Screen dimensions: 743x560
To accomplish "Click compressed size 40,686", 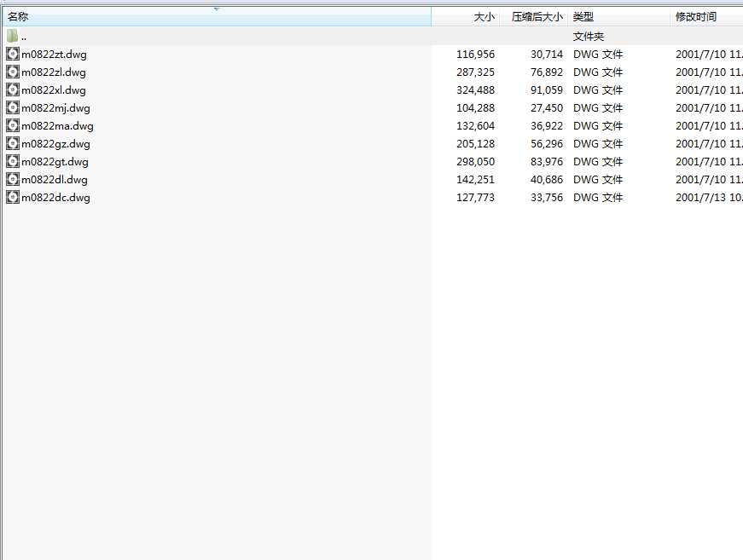I will (x=547, y=180).
